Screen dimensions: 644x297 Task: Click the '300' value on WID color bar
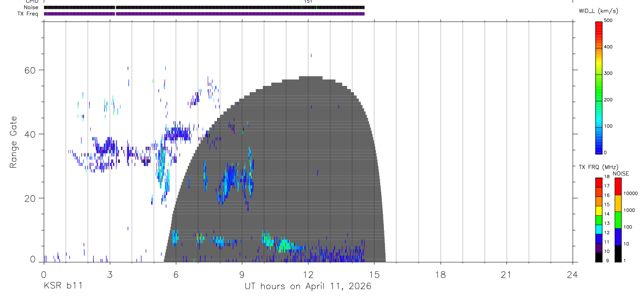click(608, 73)
